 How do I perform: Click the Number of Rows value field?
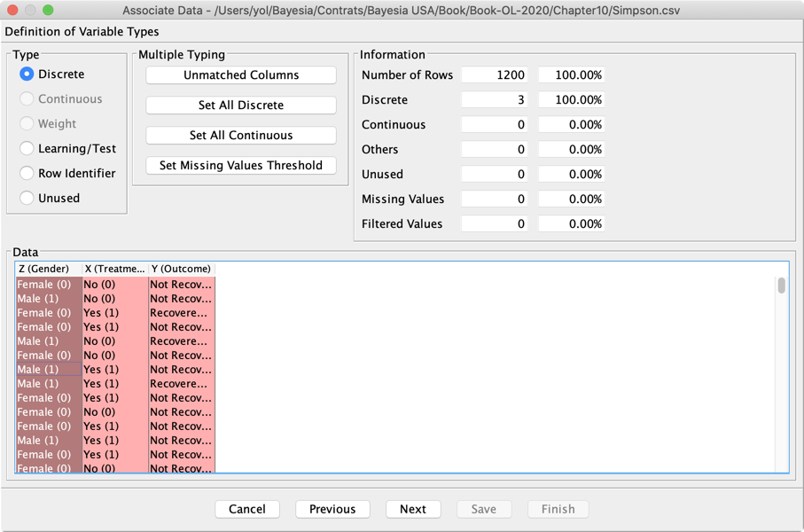pos(494,75)
